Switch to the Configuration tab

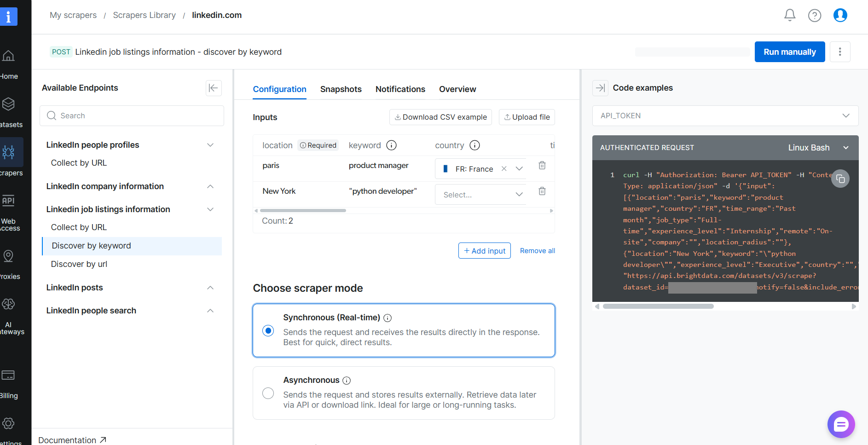tap(279, 89)
